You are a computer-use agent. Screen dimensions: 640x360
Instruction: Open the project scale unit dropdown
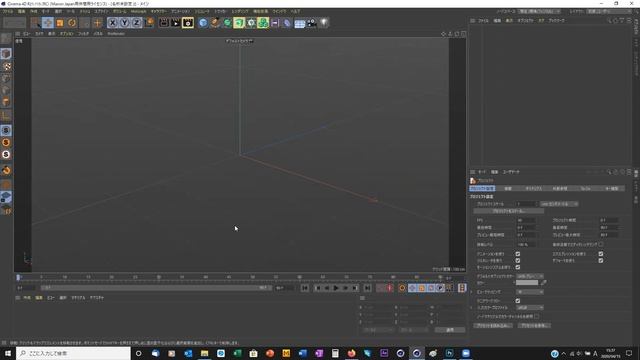point(559,204)
